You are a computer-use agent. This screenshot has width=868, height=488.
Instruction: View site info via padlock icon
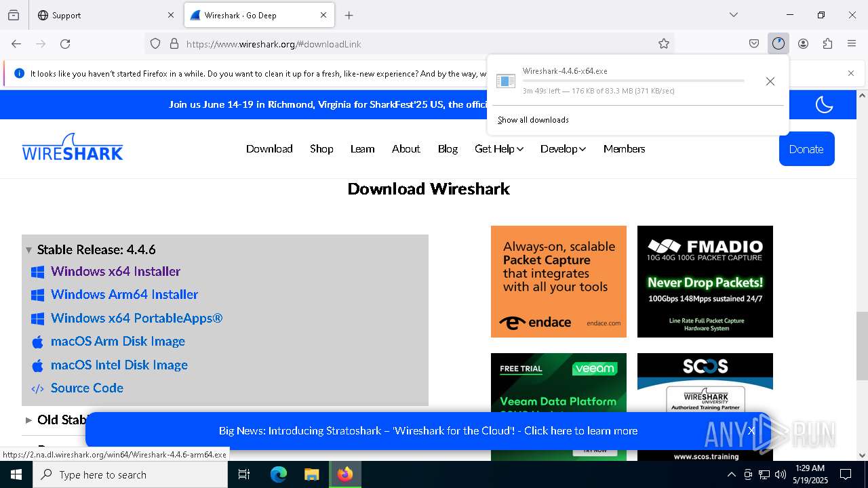point(174,43)
